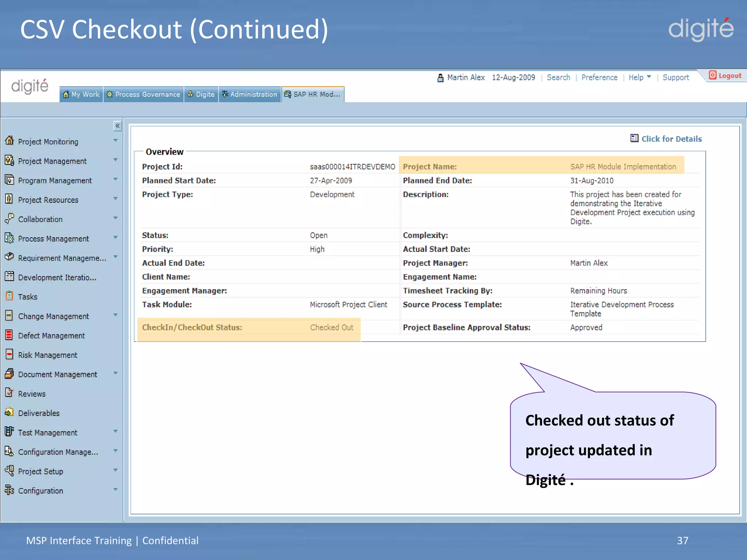Click the Collaboration sidebar icon
This screenshot has height=560, width=747.
coord(9,218)
